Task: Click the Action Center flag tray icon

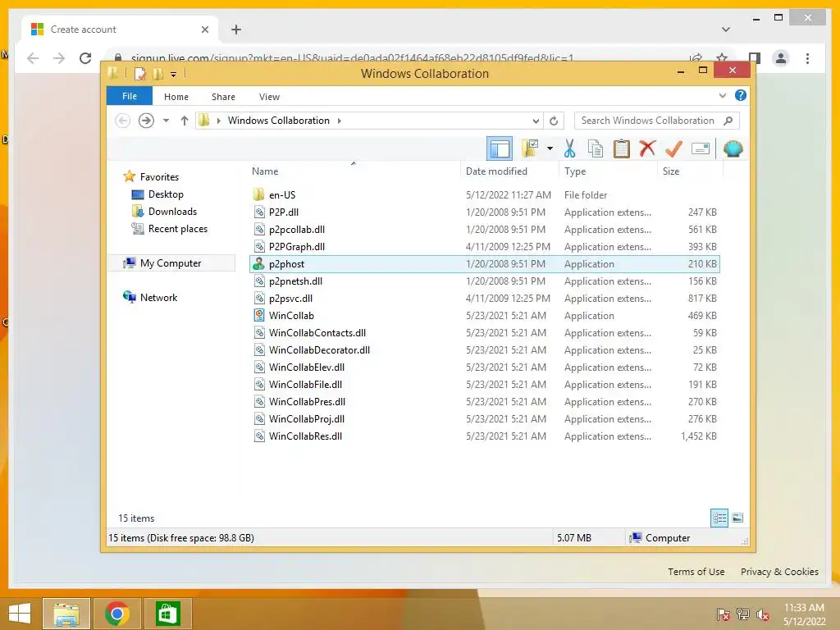Action: click(x=723, y=614)
